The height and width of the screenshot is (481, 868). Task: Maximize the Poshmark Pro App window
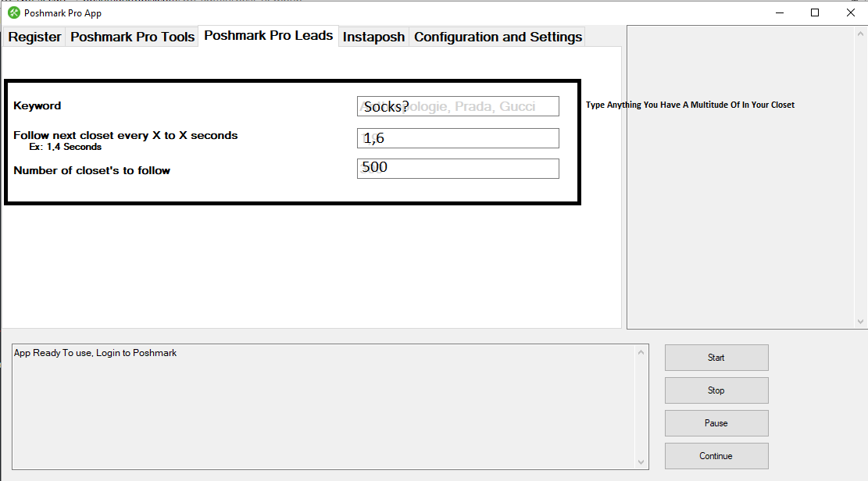tap(815, 12)
